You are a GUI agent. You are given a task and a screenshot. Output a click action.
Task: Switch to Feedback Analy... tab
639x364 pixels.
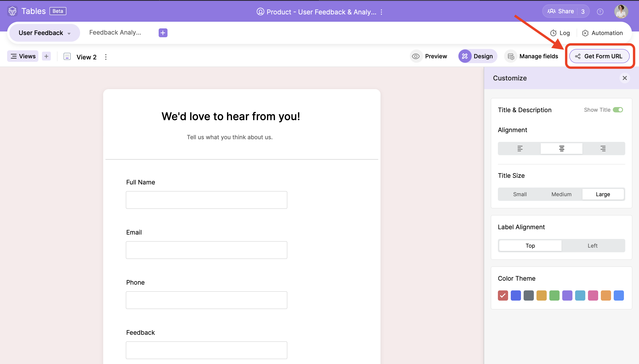pyautogui.click(x=115, y=33)
